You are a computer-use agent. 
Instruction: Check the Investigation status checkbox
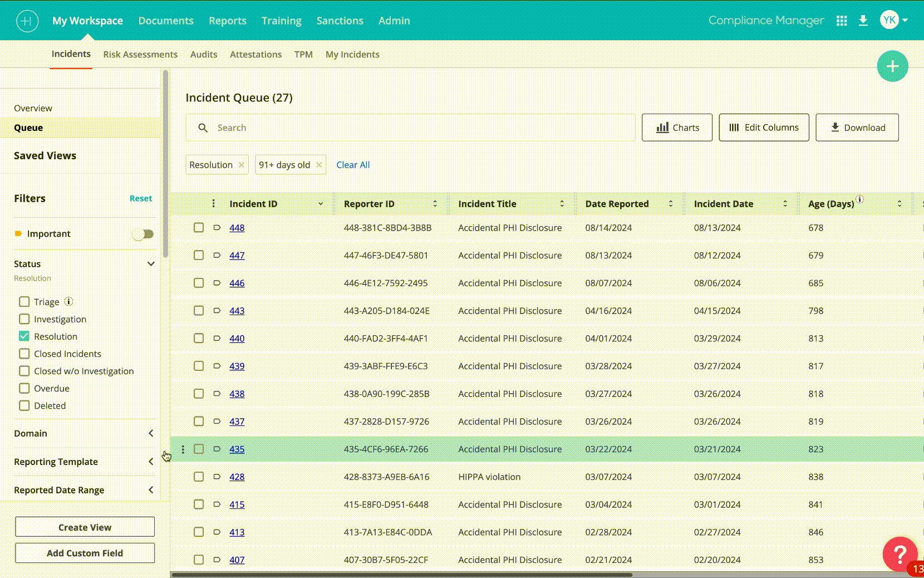tap(24, 319)
